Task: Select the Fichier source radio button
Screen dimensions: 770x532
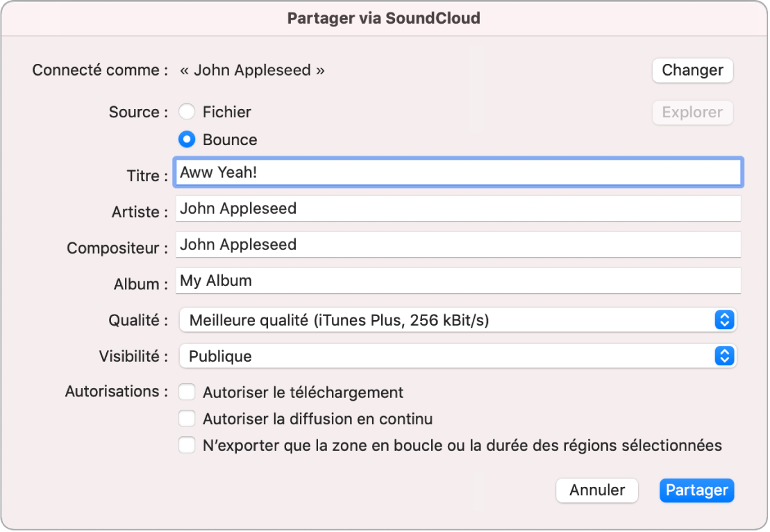Action: click(x=186, y=111)
